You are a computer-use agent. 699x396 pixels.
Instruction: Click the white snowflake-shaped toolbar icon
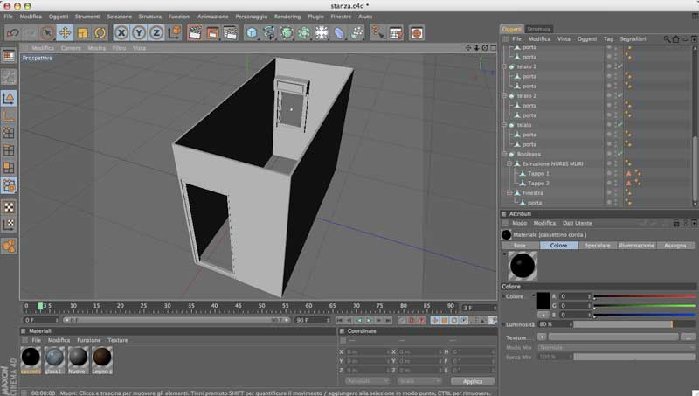[x=321, y=33]
